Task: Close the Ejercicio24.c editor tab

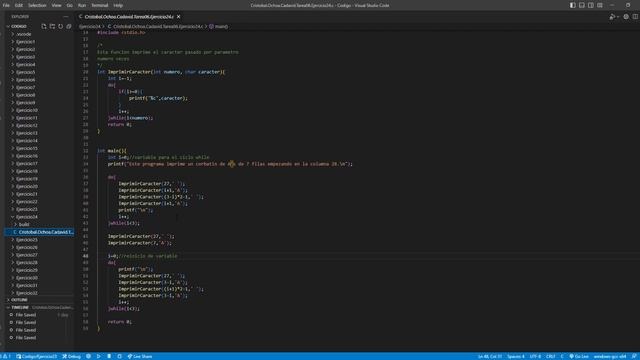Action: (178, 17)
